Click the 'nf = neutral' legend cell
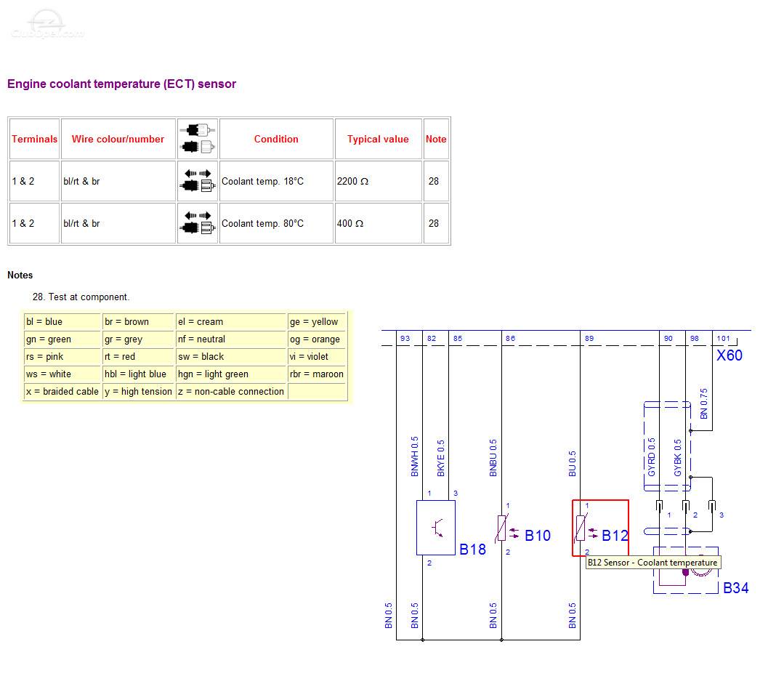This screenshot has height=684, width=784. [231, 339]
